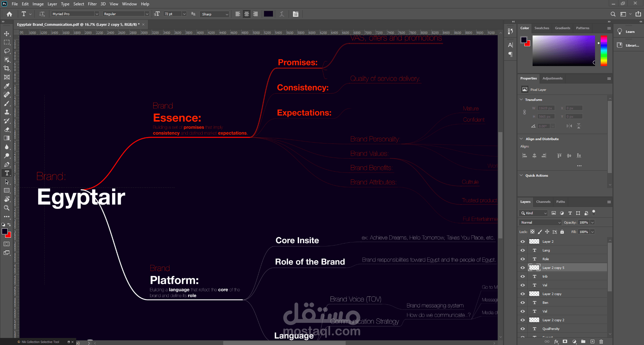Toggle visibility of Layer 2 copy 5

click(x=523, y=268)
